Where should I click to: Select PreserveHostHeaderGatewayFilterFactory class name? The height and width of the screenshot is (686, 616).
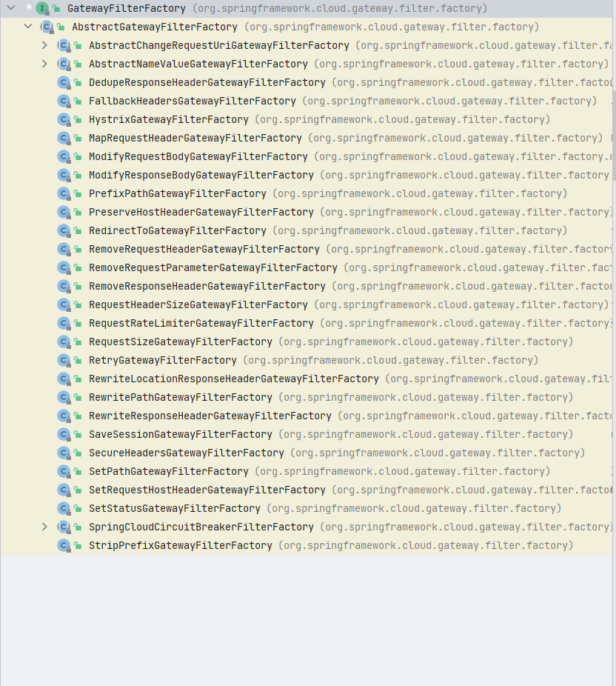point(201,212)
